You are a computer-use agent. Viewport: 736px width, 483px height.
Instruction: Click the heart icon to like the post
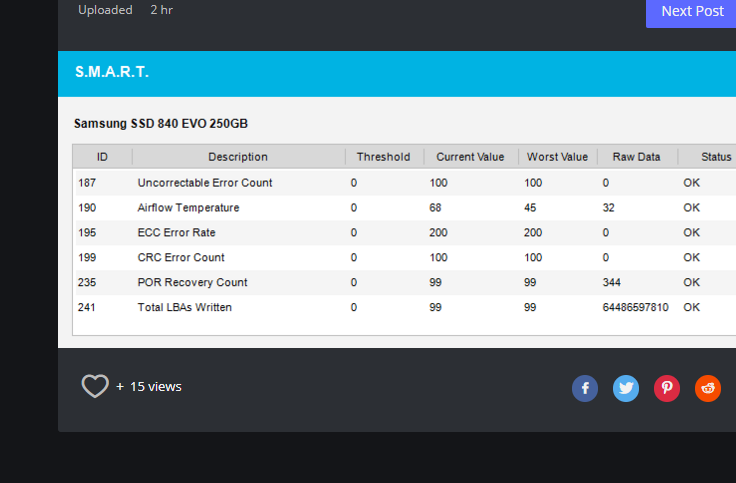point(95,386)
